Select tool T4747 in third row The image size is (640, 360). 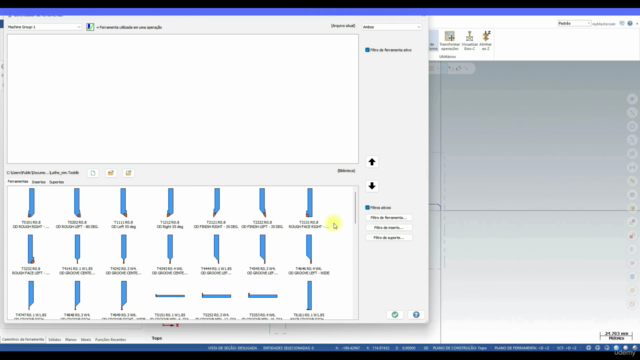click(x=31, y=300)
